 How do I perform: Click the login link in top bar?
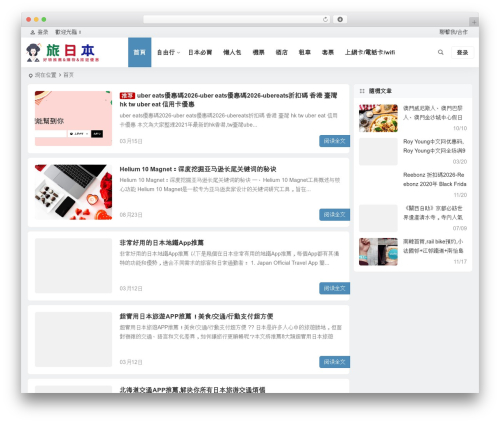pos(43,32)
